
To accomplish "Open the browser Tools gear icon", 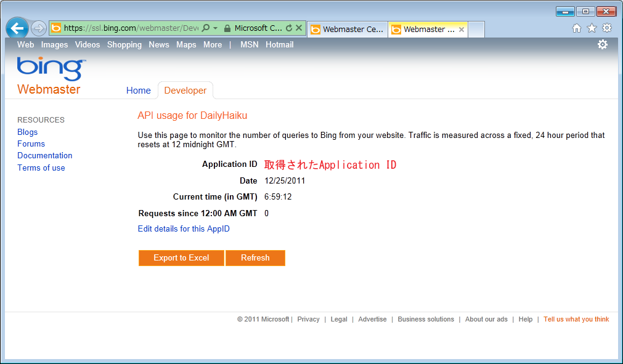I will pyautogui.click(x=607, y=28).
